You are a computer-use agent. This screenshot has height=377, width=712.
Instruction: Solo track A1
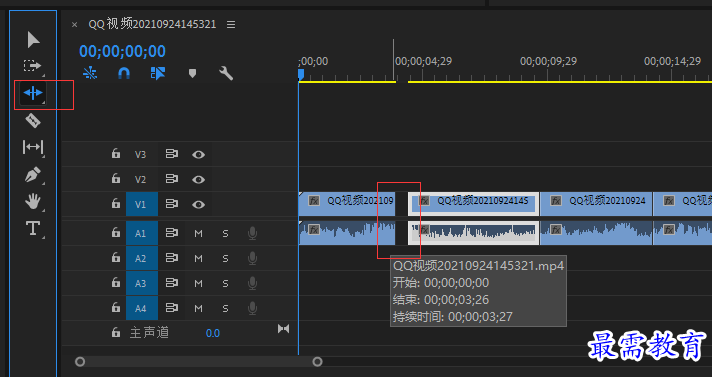click(x=225, y=233)
